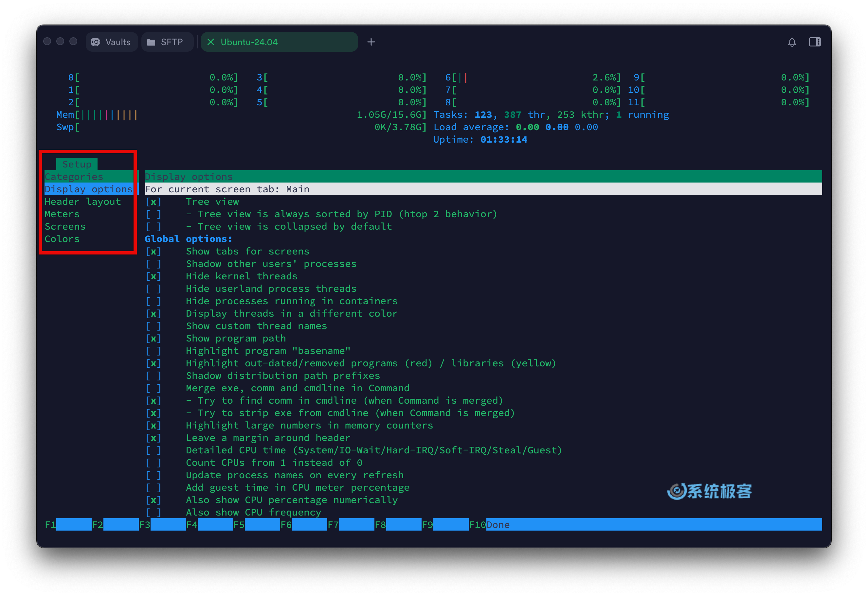This screenshot has height=596, width=868.
Task: Add a new tab with plus icon
Action: [x=371, y=42]
